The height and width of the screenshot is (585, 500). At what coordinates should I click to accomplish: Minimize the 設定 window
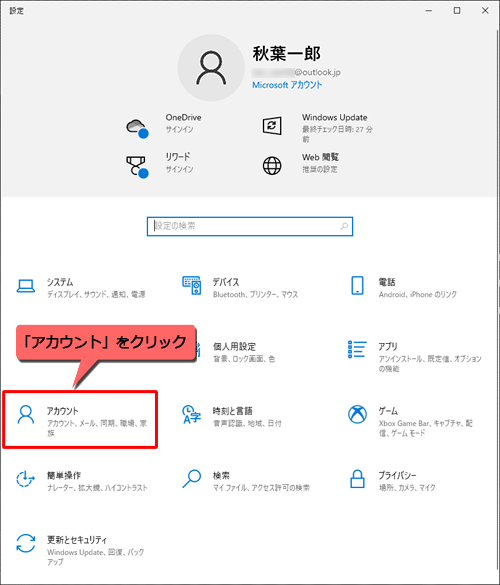429,11
